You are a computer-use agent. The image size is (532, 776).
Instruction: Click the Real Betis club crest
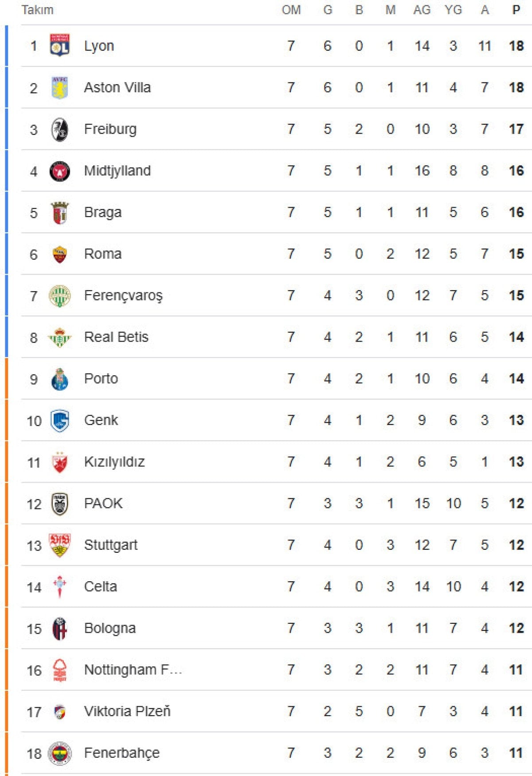coord(59,337)
